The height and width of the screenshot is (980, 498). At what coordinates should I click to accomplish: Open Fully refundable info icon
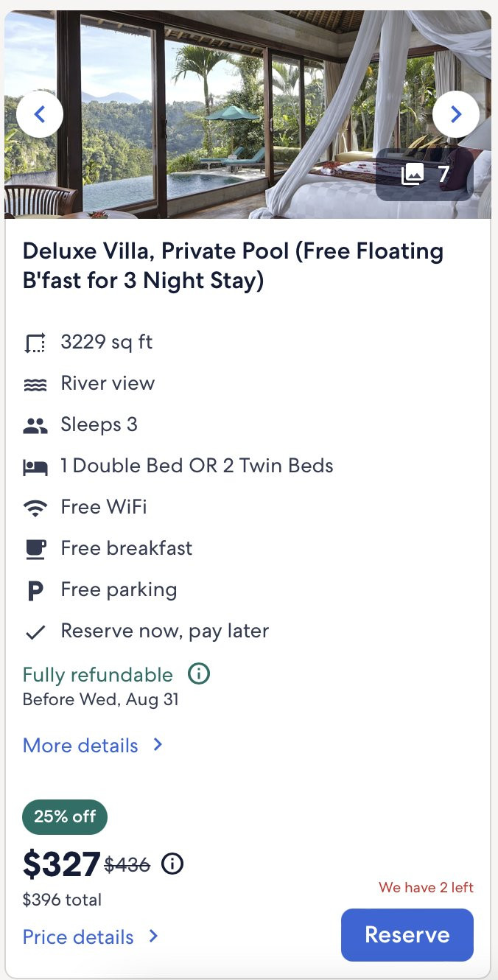pos(199,674)
